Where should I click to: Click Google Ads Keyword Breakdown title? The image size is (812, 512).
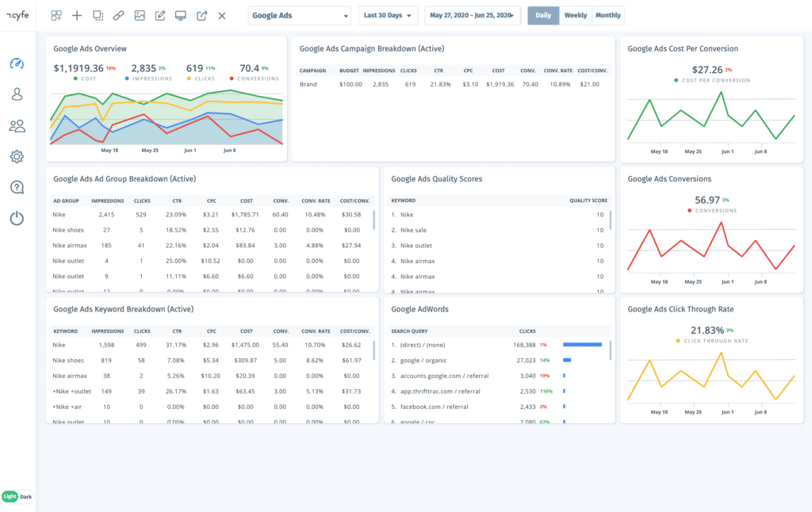click(x=123, y=309)
